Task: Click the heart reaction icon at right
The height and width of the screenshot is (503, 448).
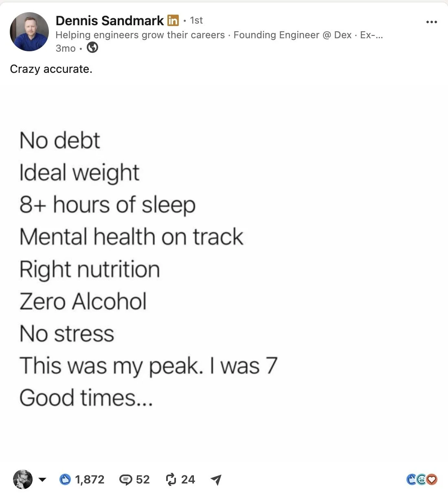Action: point(432,480)
